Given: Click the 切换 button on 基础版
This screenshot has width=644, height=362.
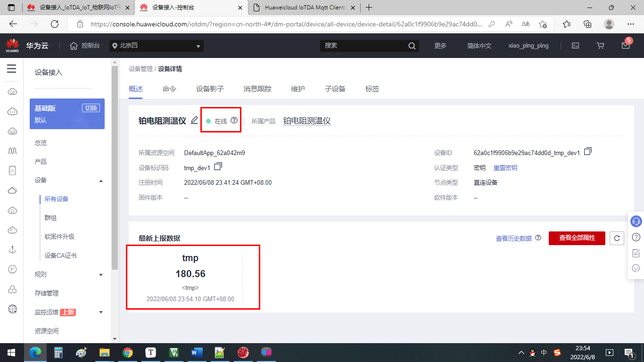Looking at the screenshot, I should click(91, 108).
